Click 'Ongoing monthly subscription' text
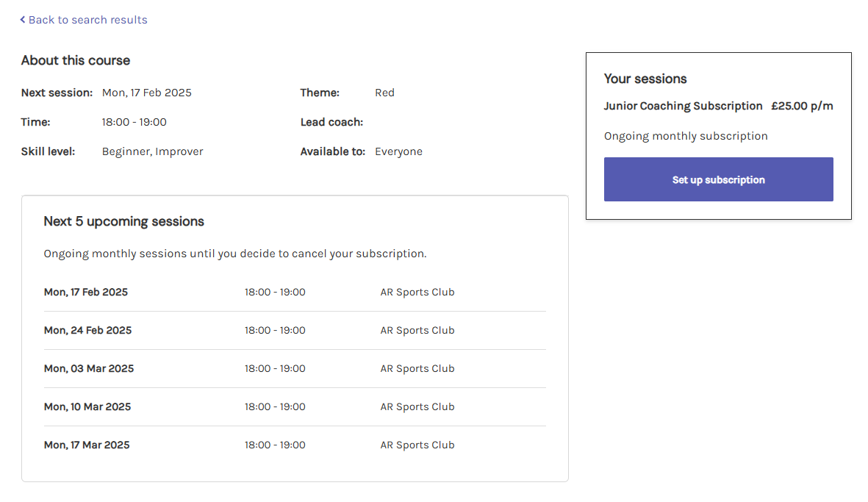 (686, 135)
